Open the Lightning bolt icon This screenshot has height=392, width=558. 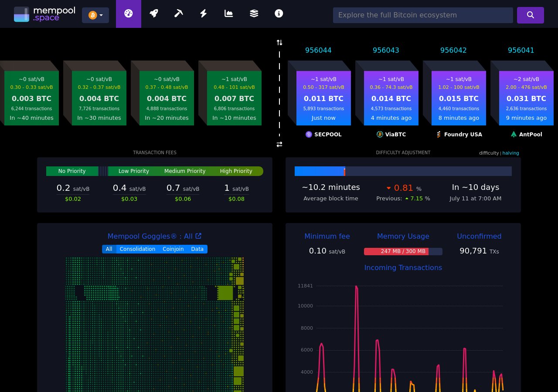pos(203,14)
